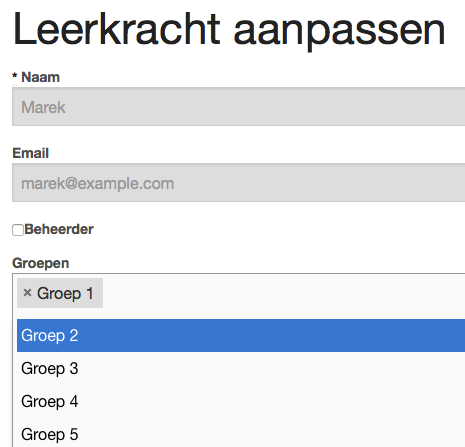Image resolution: width=465 pixels, height=447 pixels.
Task: Click the greyed-out Marek text
Action: coord(43,107)
